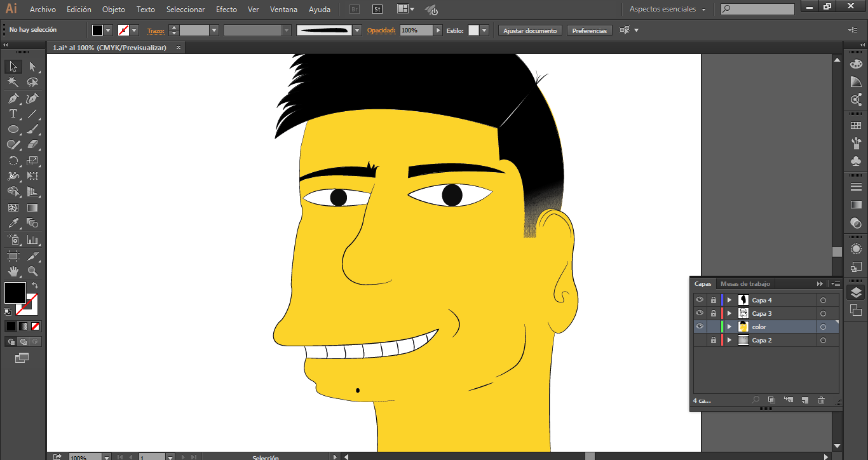Toggle visibility of the color layer
The width and height of the screenshot is (868, 460).
click(700, 327)
